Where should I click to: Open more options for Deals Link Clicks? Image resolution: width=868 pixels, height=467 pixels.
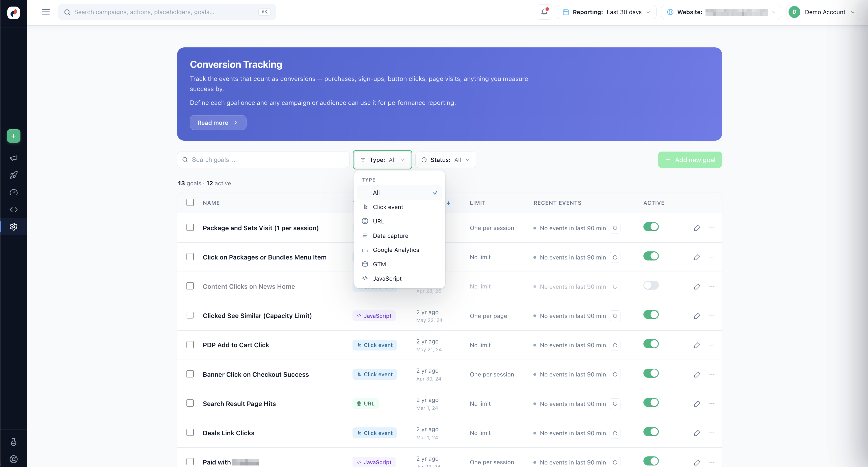[712, 433]
